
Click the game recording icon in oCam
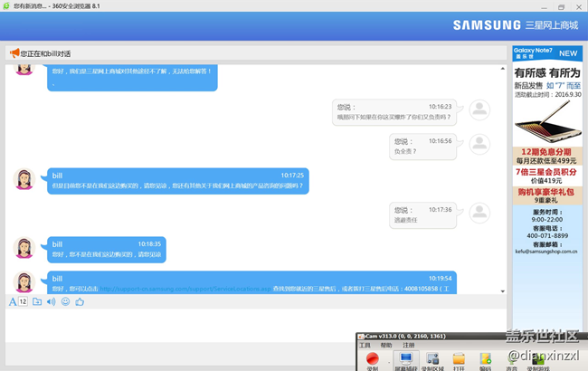[x=538, y=362]
